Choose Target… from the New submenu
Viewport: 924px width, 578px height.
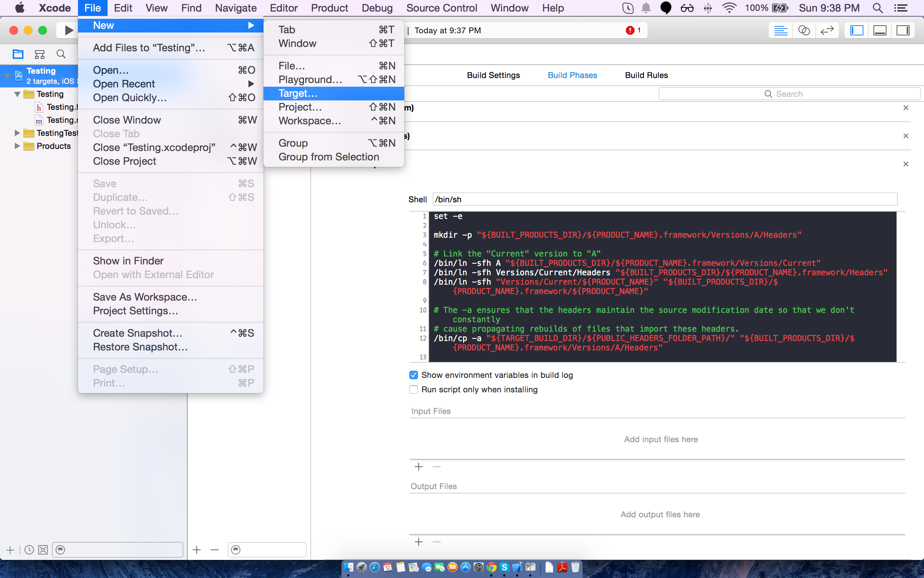coord(334,93)
